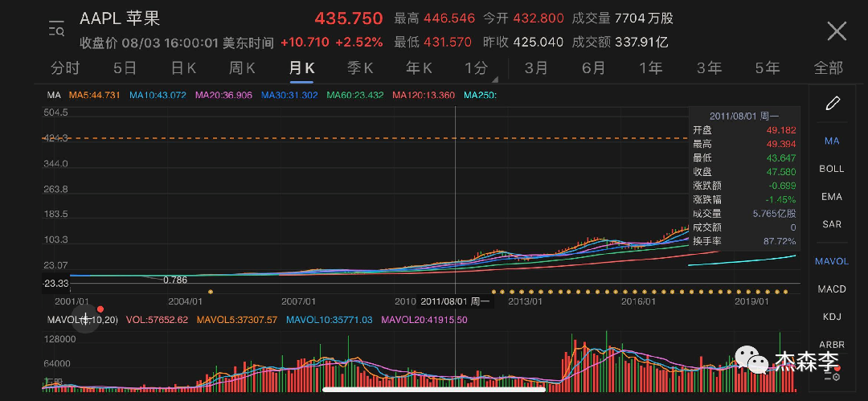Screen dimensions: 868x401
Task: Set range to 3月
Action: [536, 68]
